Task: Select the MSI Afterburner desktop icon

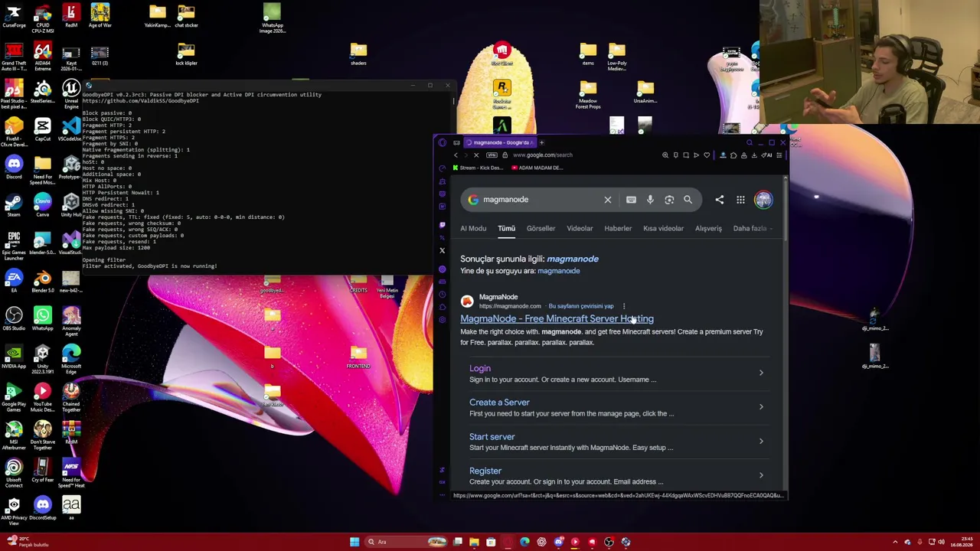Action: [x=14, y=432]
